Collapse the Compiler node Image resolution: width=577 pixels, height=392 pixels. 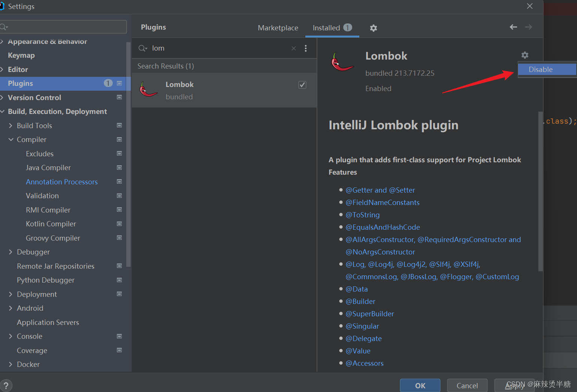pyautogui.click(x=10, y=139)
